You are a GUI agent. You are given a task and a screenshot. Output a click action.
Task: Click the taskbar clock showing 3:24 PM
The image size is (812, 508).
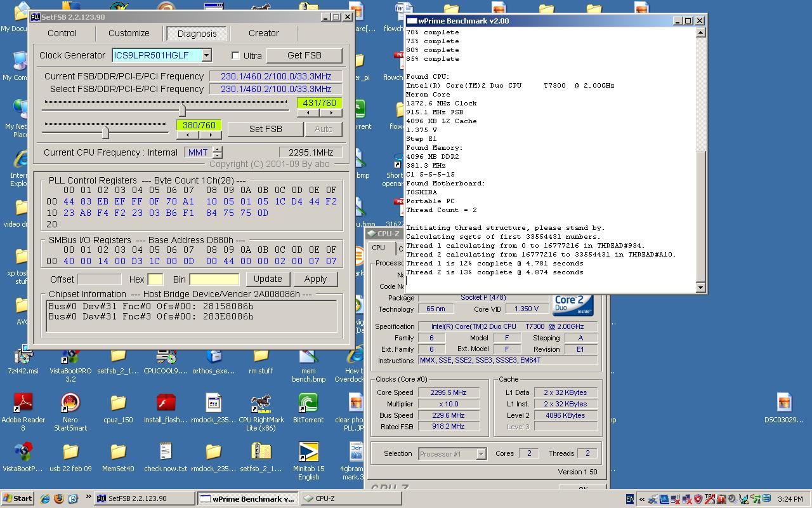click(x=789, y=499)
